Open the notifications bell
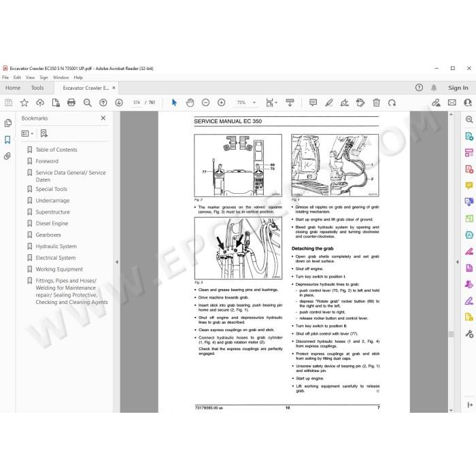 [434, 88]
